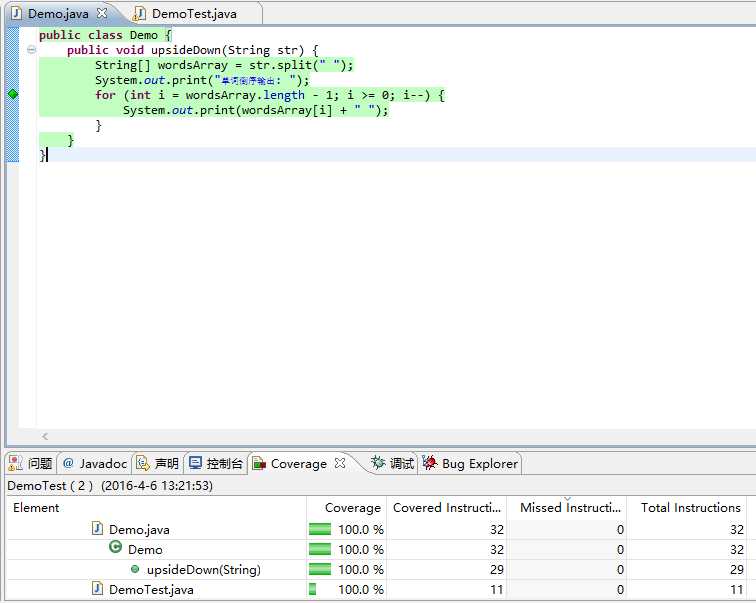Image resolution: width=756 pixels, height=603 pixels.
Task: Click the Javadoc @ icon
Action: (x=68, y=463)
